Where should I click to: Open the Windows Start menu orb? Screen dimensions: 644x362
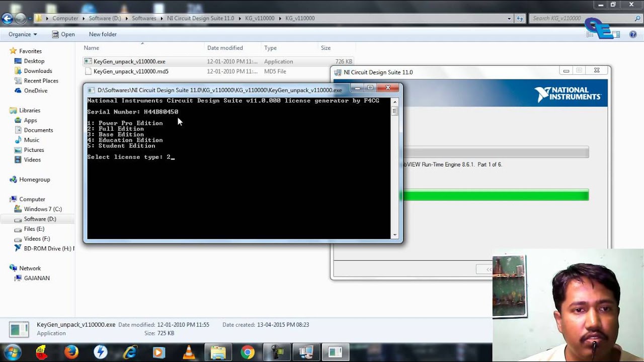(12, 352)
